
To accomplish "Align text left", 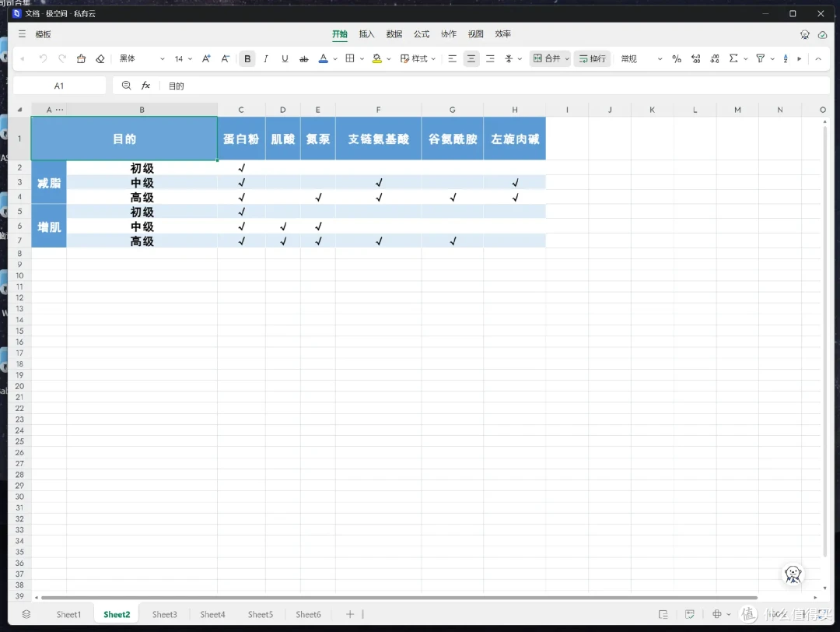I will point(452,58).
